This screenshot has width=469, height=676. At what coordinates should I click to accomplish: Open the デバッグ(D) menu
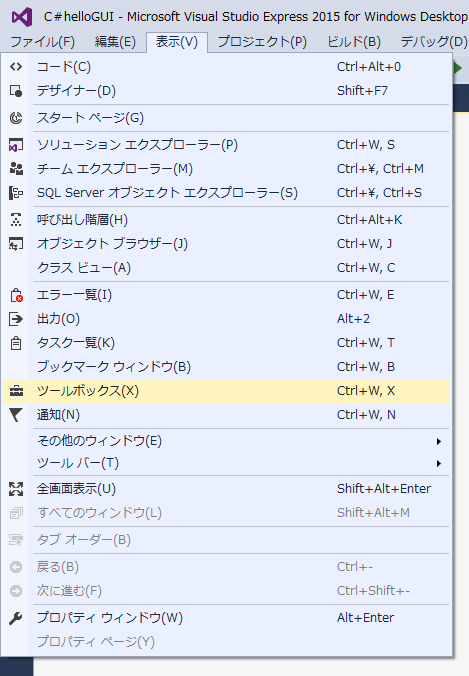433,42
